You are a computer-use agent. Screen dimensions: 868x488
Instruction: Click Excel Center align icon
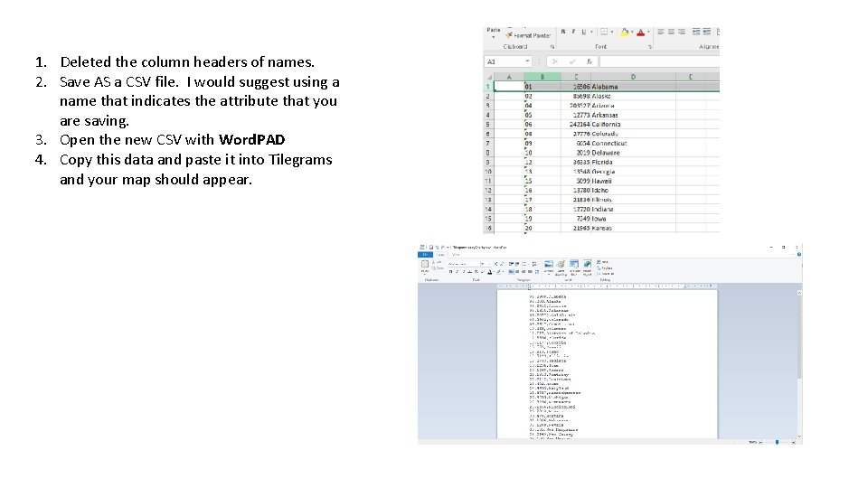click(x=671, y=33)
